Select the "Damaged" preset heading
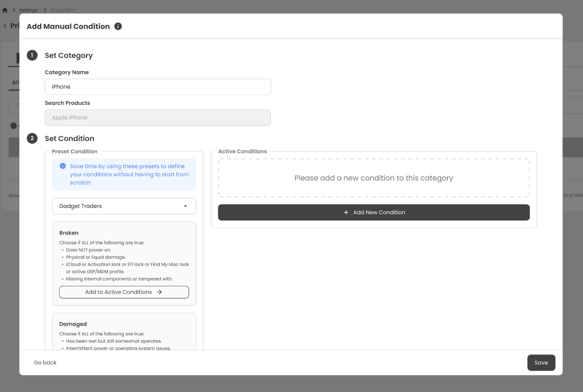The image size is (583, 392). (73, 324)
